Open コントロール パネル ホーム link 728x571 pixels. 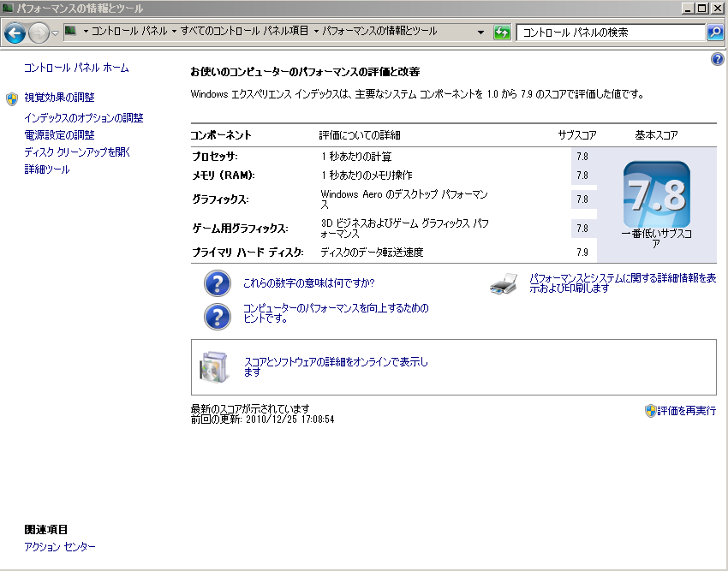pyautogui.click(x=76, y=68)
